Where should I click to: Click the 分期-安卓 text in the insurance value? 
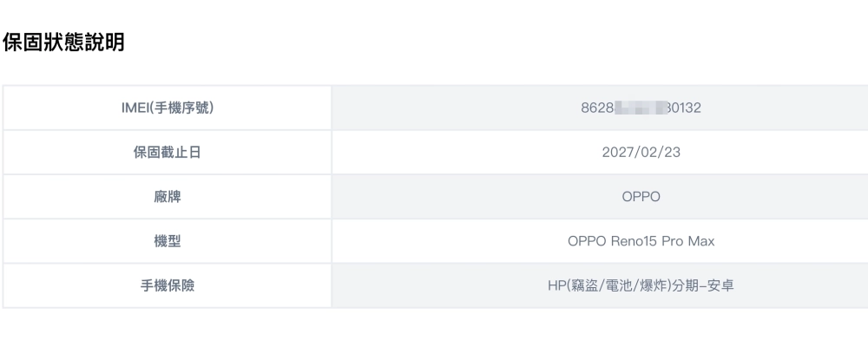pyautogui.click(x=705, y=285)
